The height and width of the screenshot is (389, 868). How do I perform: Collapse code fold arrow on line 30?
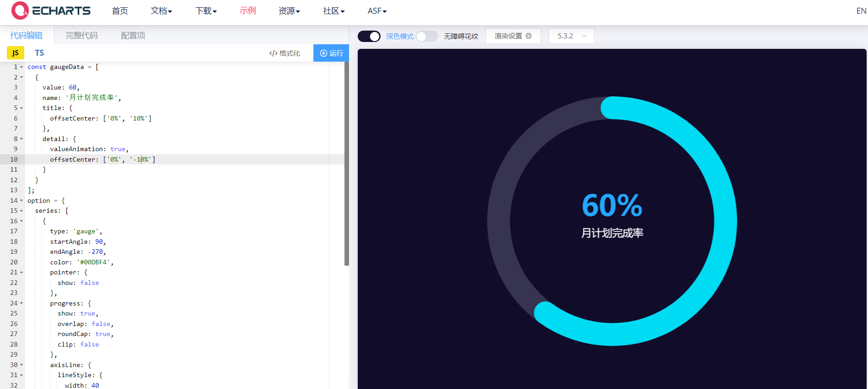pos(21,365)
